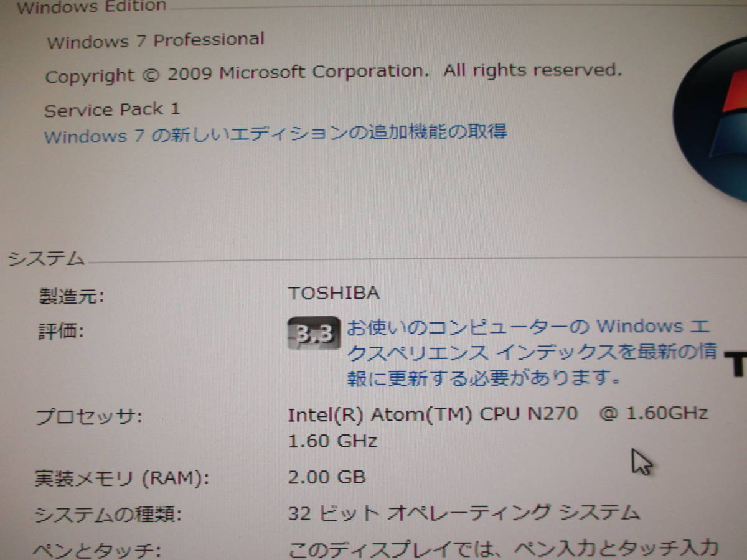Click the ペン入力とタッチ入力 display description text
This screenshot has height=560, width=747.
pos(504,548)
